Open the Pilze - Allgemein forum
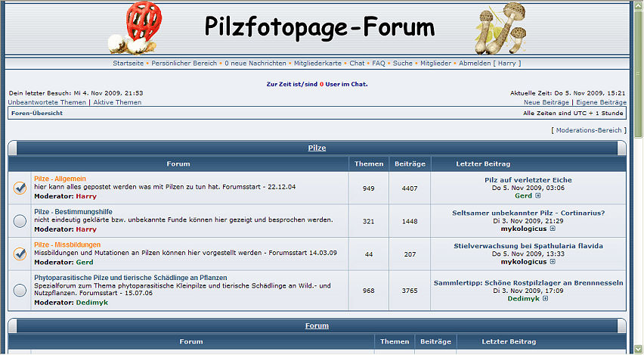The width and height of the screenshot is (644, 355). (x=60, y=179)
